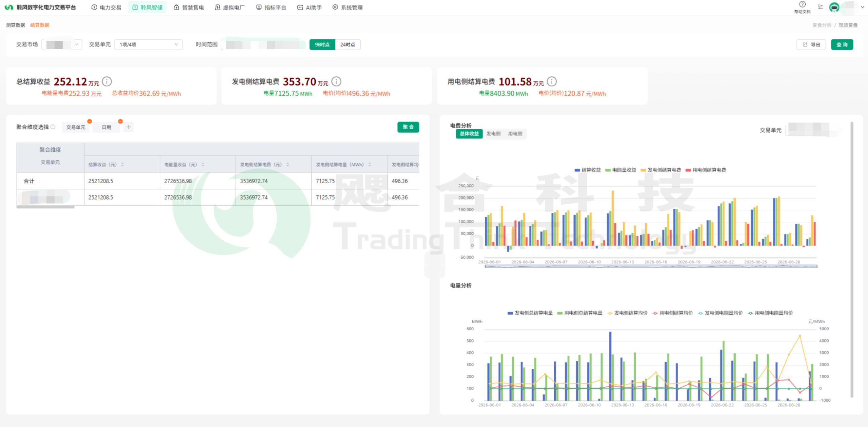Viewport: 868px width, 427px height.
Task: Expand the user account menu chevron
Action: 862,7
